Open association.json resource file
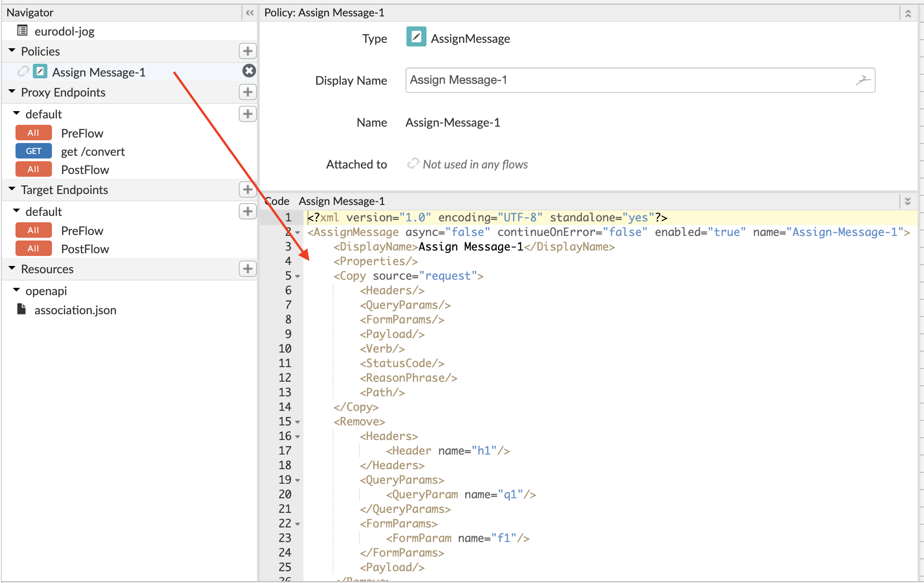 tap(76, 310)
